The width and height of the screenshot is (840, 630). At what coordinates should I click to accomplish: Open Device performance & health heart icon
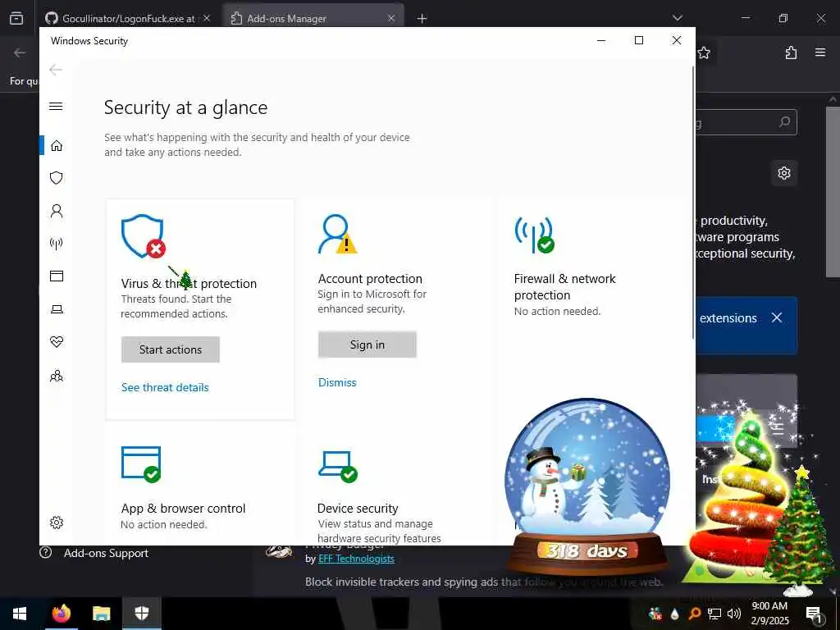click(57, 342)
